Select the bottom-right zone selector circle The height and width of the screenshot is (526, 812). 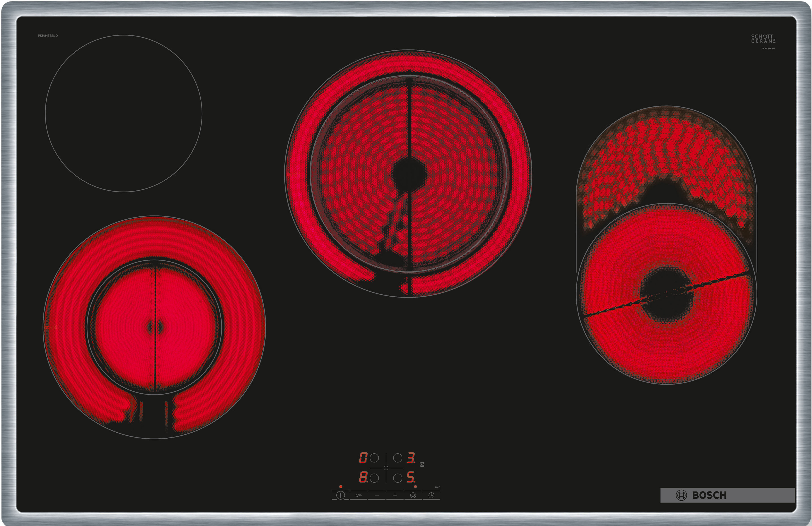[x=397, y=478]
